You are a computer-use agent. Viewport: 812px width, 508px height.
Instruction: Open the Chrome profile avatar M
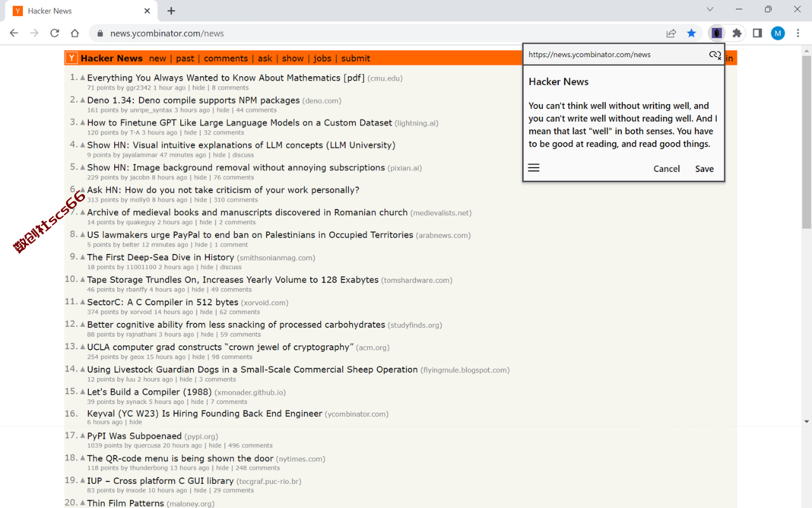pos(778,33)
